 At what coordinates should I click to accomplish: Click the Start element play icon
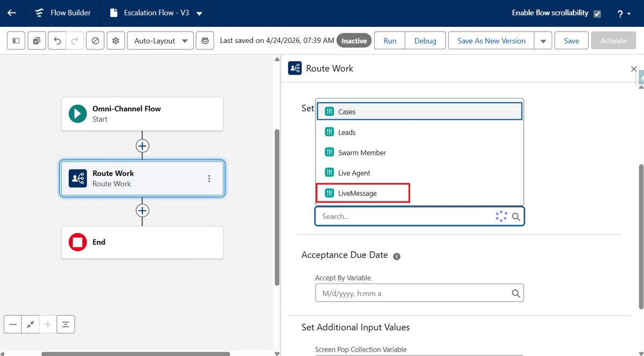(x=78, y=114)
